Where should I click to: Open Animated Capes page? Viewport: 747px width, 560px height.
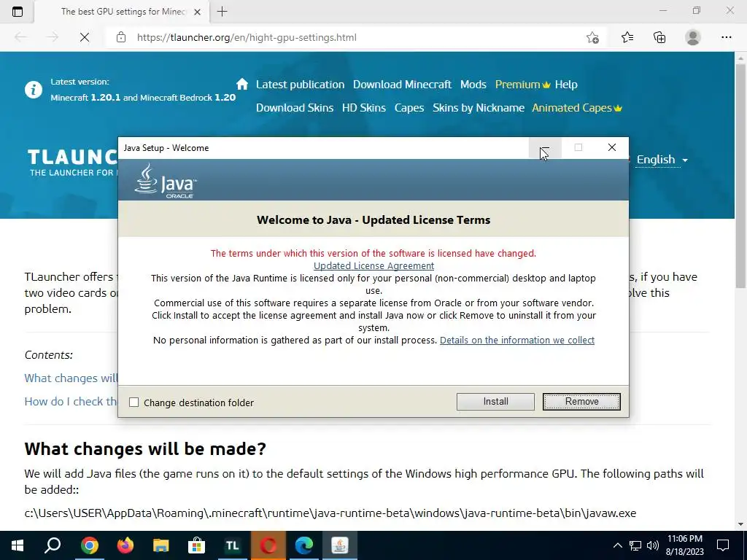577,108
